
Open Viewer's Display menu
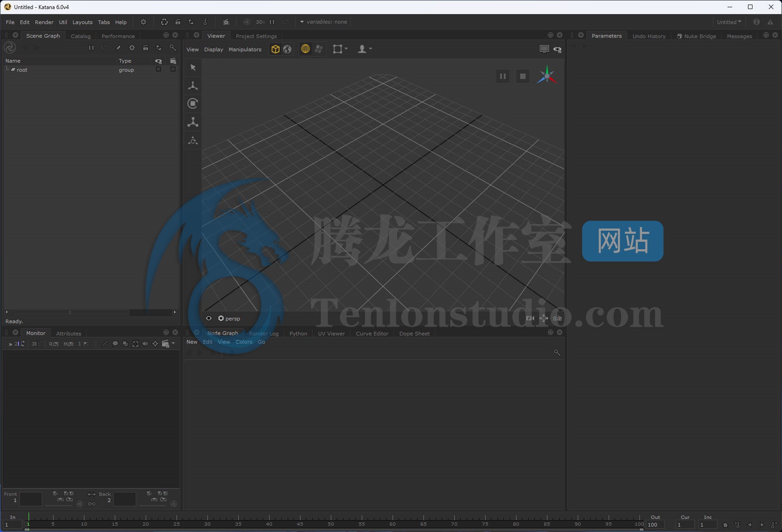coord(214,49)
